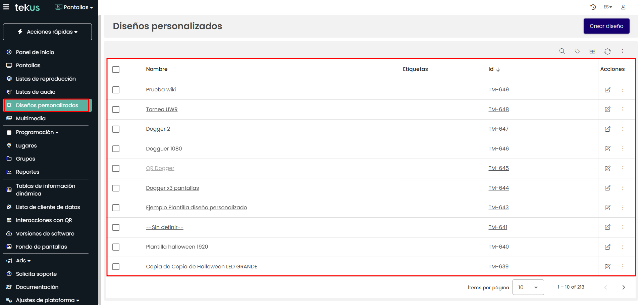This screenshot has width=644, height=305.
Task: Open the ES language selector
Action: point(608,7)
